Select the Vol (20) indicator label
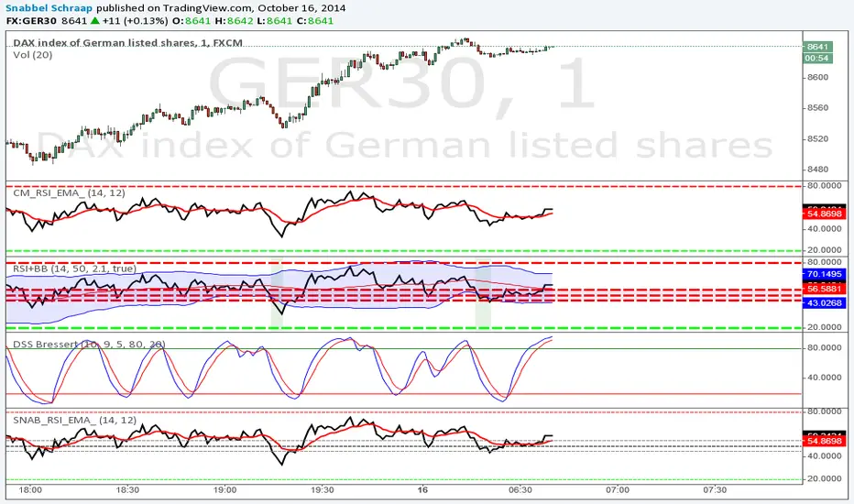This screenshot has height=504, width=854. click(33, 55)
